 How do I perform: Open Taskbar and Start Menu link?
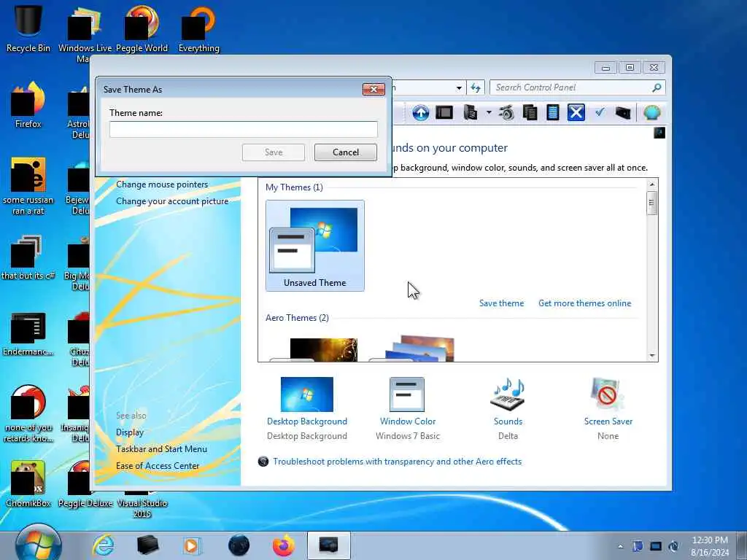tap(161, 449)
